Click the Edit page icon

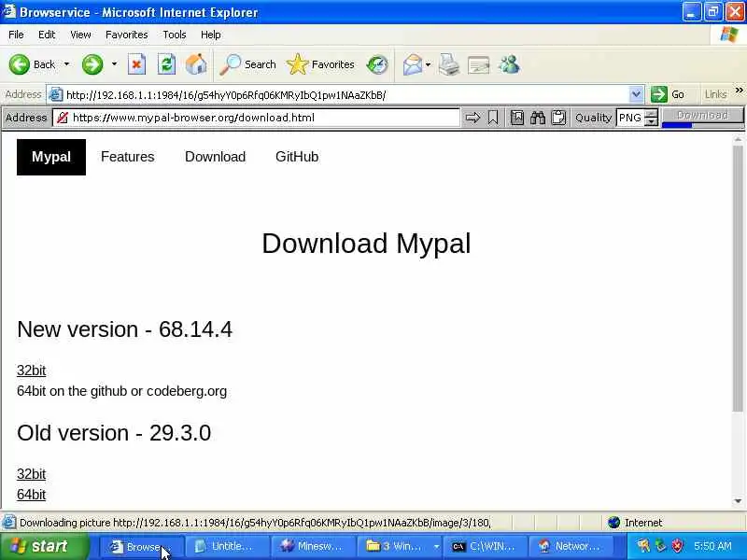[479, 64]
